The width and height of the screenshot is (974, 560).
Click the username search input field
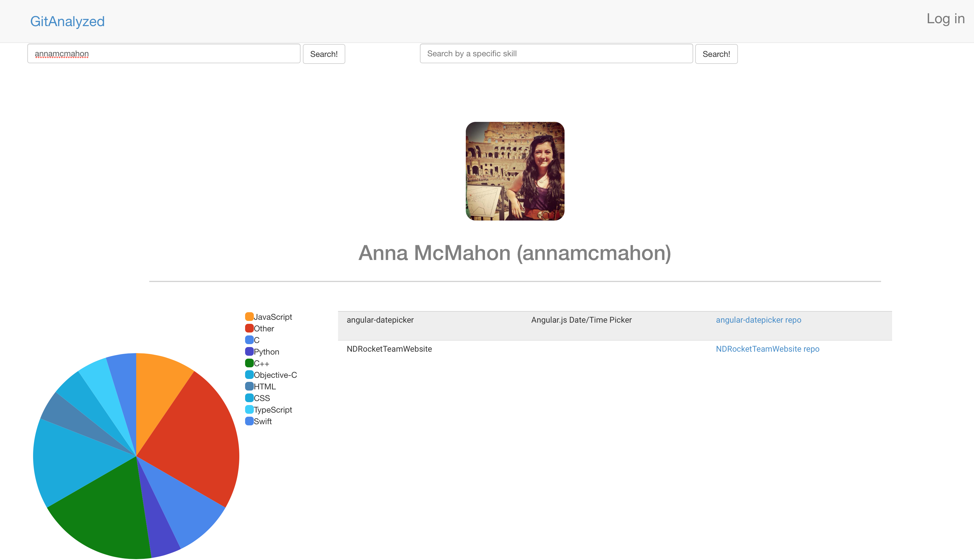click(163, 53)
